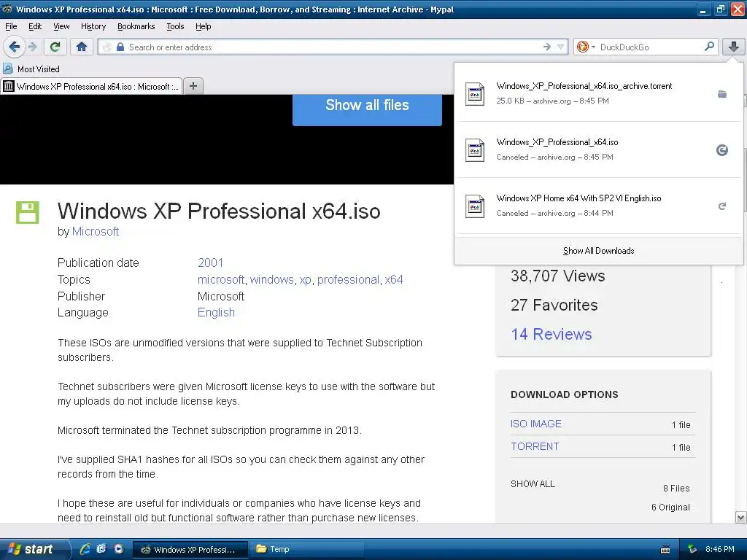Open the File menu
The height and width of the screenshot is (560, 747).
[x=11, y=27]
